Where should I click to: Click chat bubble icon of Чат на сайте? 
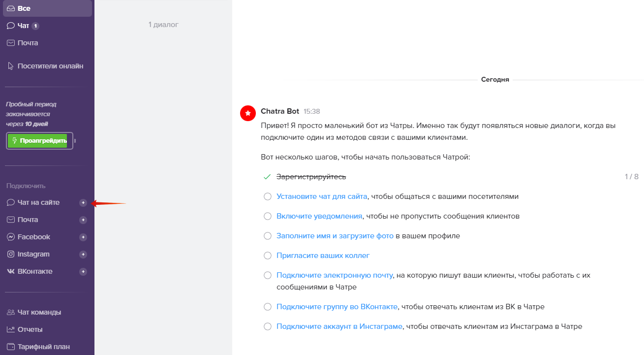click(x=11, y=202)
